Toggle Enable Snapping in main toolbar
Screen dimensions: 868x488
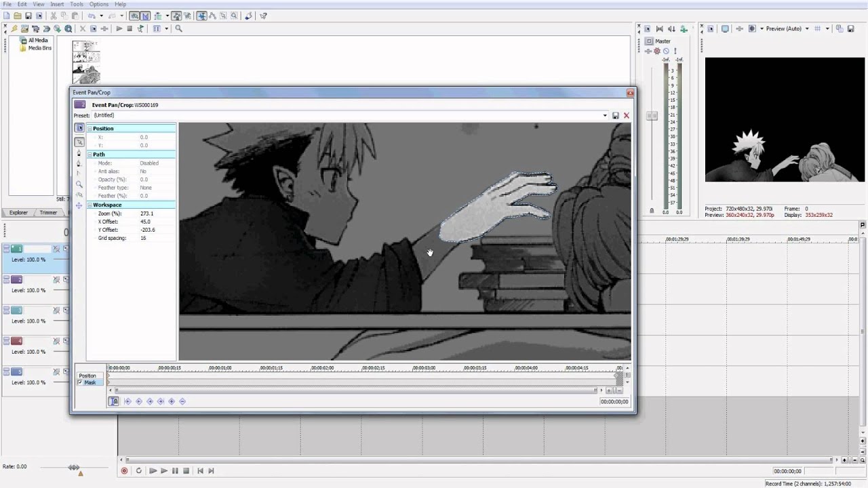coord(134,16)
